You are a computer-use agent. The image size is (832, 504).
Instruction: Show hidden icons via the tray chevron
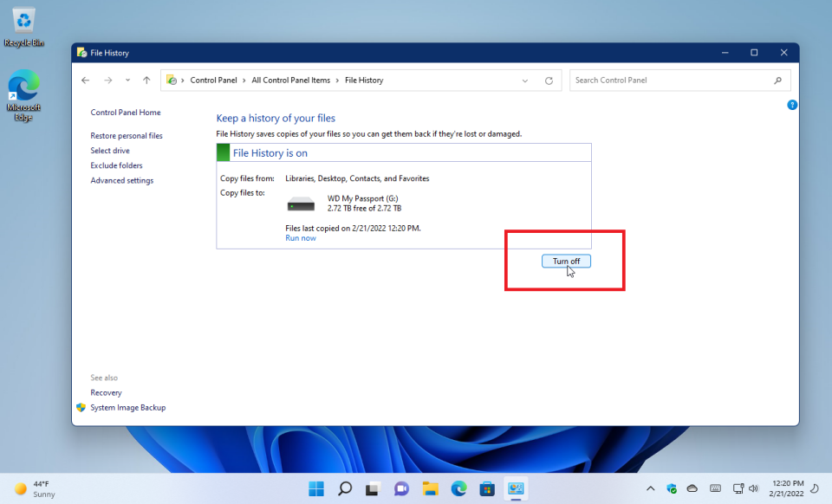click(650, 488)
